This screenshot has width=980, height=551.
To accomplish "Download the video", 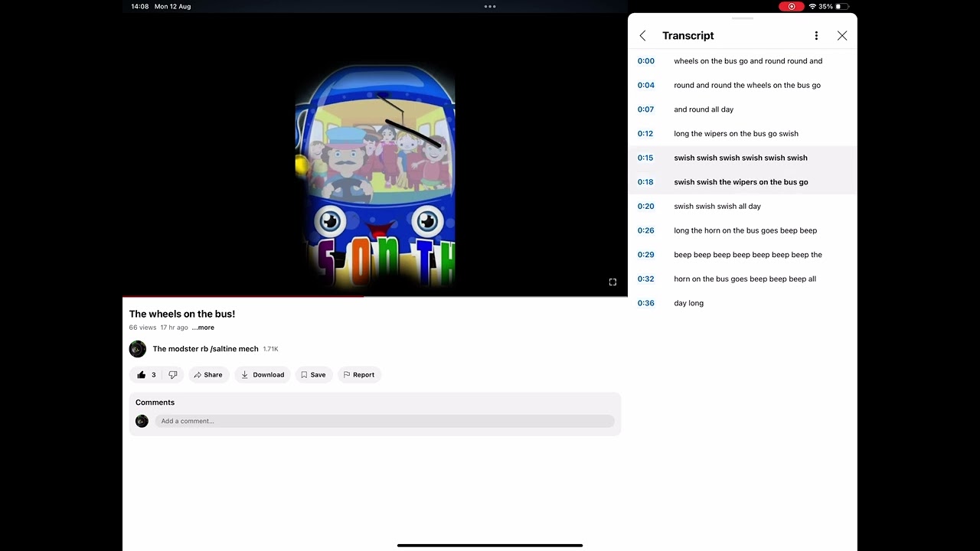I will (263, 375).
